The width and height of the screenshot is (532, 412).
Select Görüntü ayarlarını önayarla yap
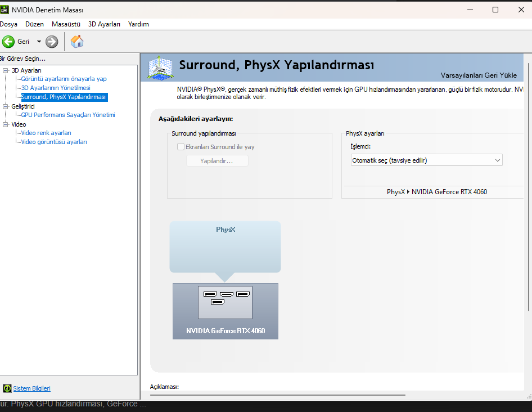point(64,79)
